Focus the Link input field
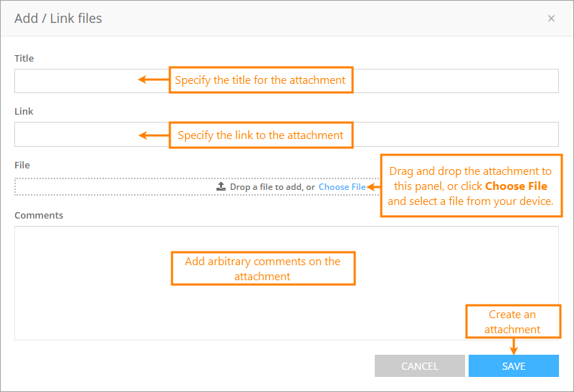The image size is (574, 392). coord(79,134)
